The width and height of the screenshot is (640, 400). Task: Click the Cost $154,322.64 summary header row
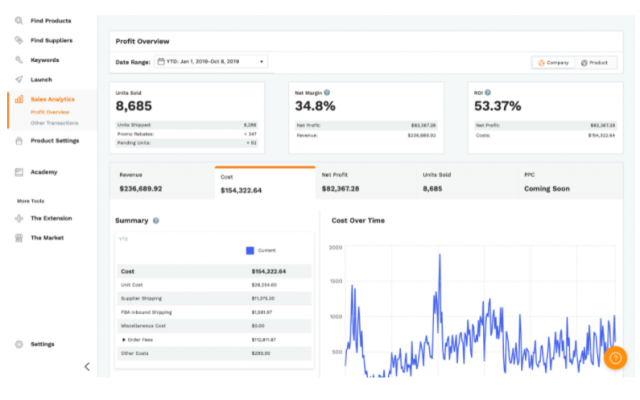(x=214, y=271)
